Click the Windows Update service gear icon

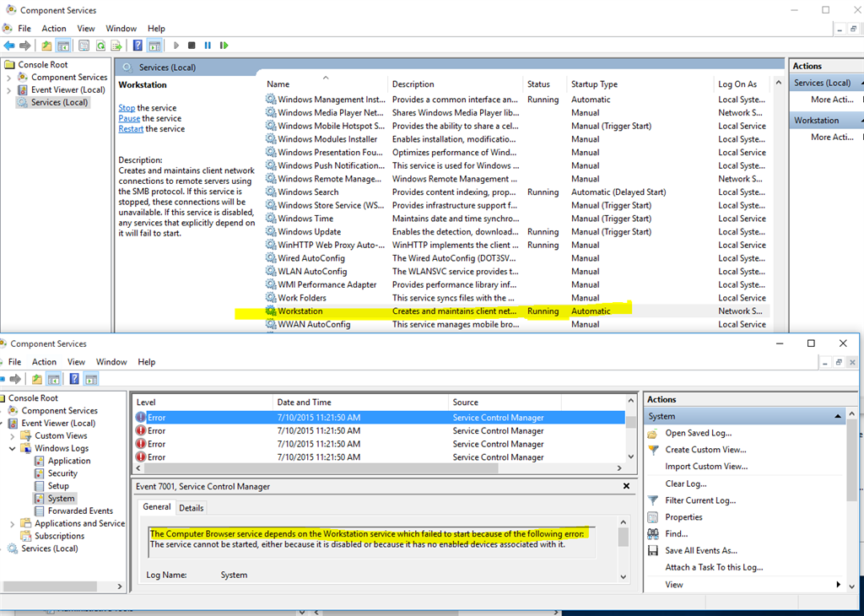pos(271,232)
